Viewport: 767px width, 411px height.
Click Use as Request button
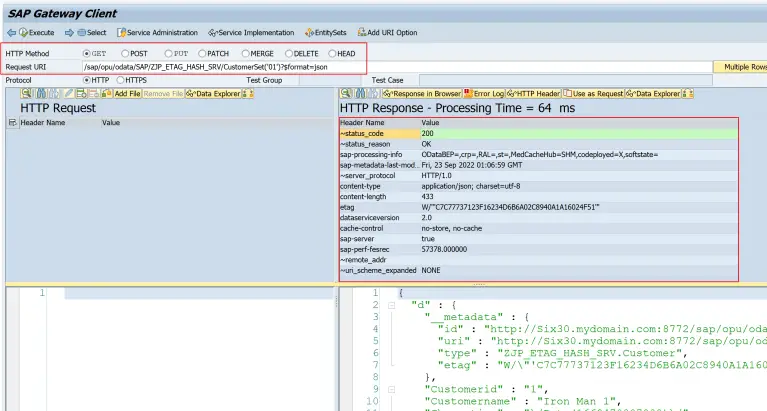(593, 93)
